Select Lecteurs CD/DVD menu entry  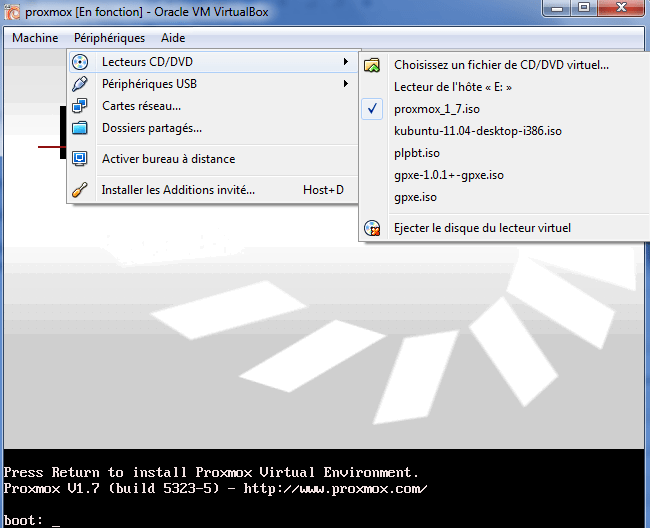213,62
